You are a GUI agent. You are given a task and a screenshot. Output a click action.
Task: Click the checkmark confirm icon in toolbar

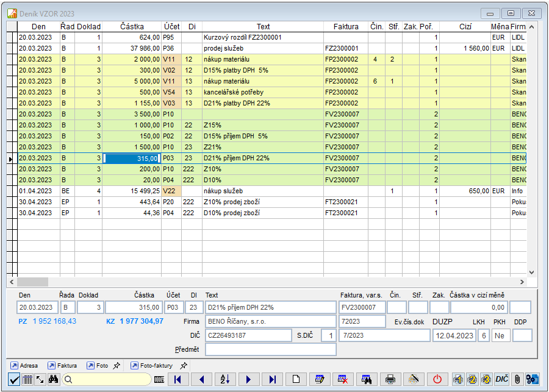(14, 379)
